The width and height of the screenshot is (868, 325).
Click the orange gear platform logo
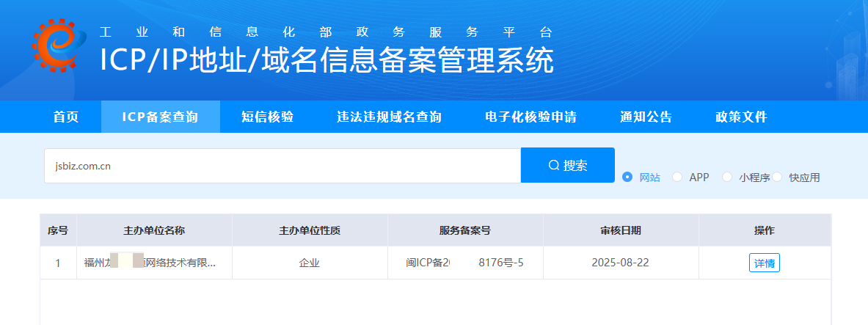[x=59, y=45]
